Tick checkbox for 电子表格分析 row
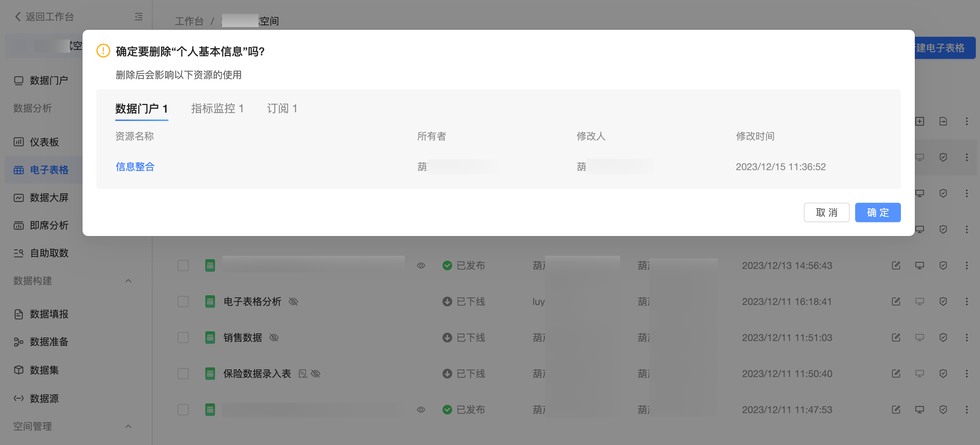The height and width of the screenshot is (445, 980). pos(183,302)
